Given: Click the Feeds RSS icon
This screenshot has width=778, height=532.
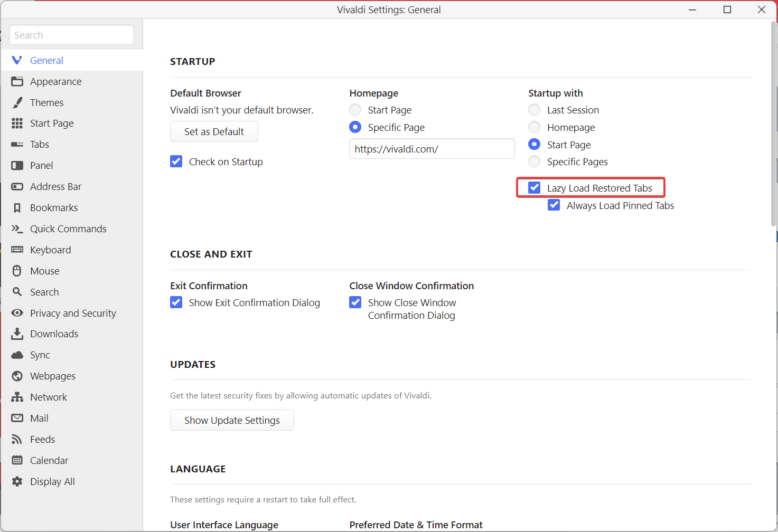Looking at the screenshot, I should 17,440.
